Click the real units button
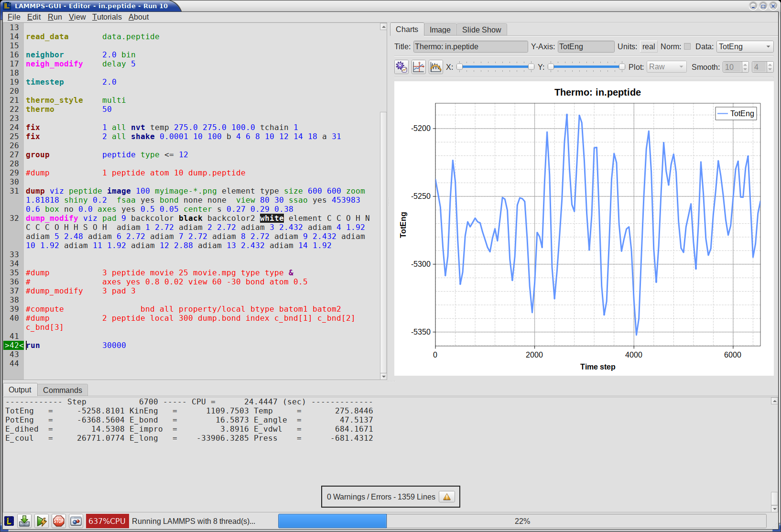Viewport: 781px width, 532px height. point(649,46)
